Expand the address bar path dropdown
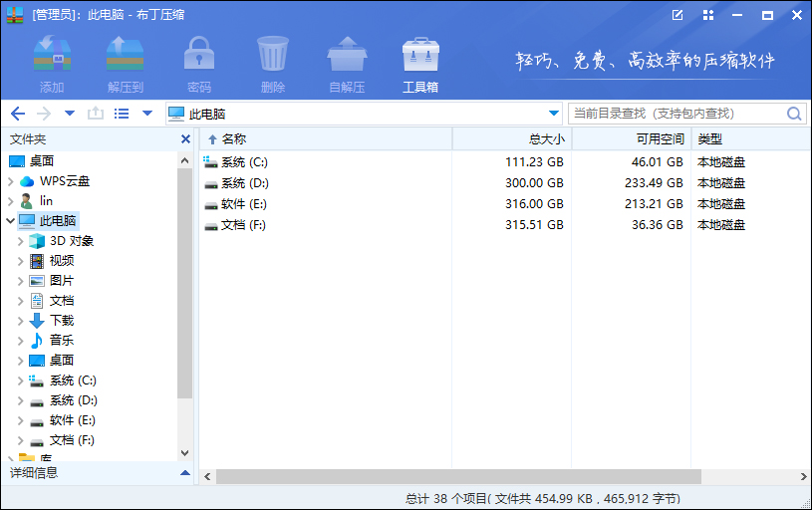Viewport: 812px width, 510px height. [554, 114]
